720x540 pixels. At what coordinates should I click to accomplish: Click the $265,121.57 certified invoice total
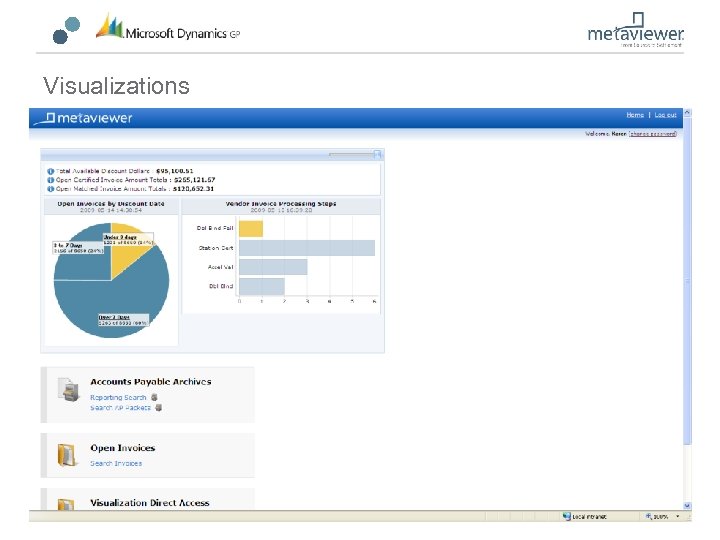pos(194,180)
